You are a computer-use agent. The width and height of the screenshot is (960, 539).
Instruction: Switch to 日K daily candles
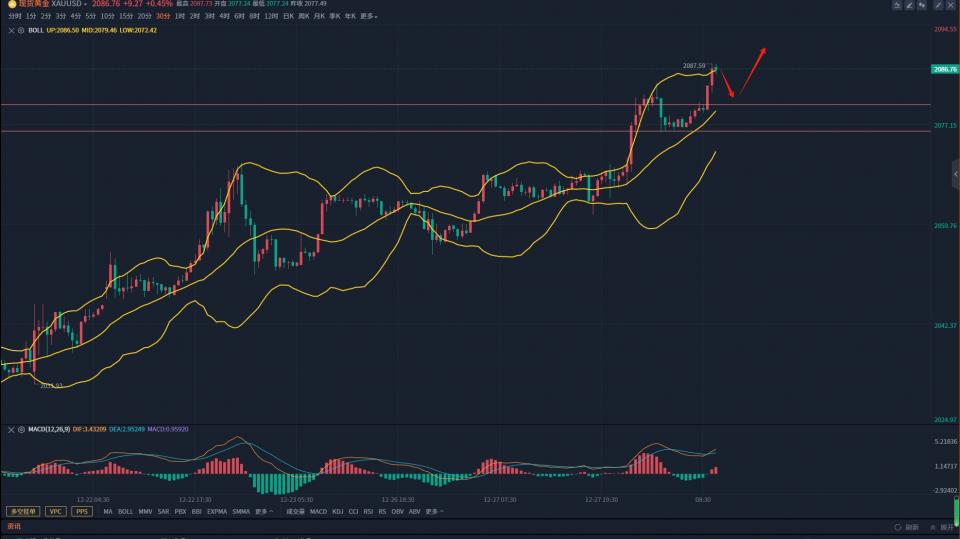click(x=288, y=17)
